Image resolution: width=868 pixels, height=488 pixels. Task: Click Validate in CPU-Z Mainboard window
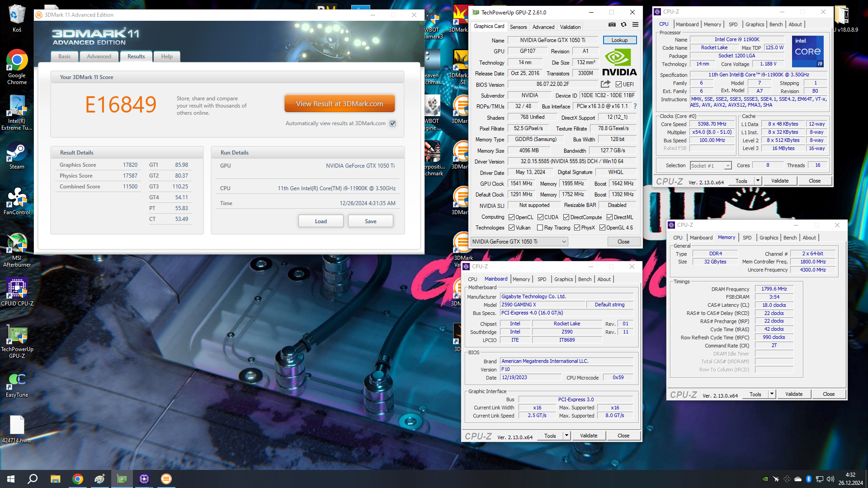588,436
